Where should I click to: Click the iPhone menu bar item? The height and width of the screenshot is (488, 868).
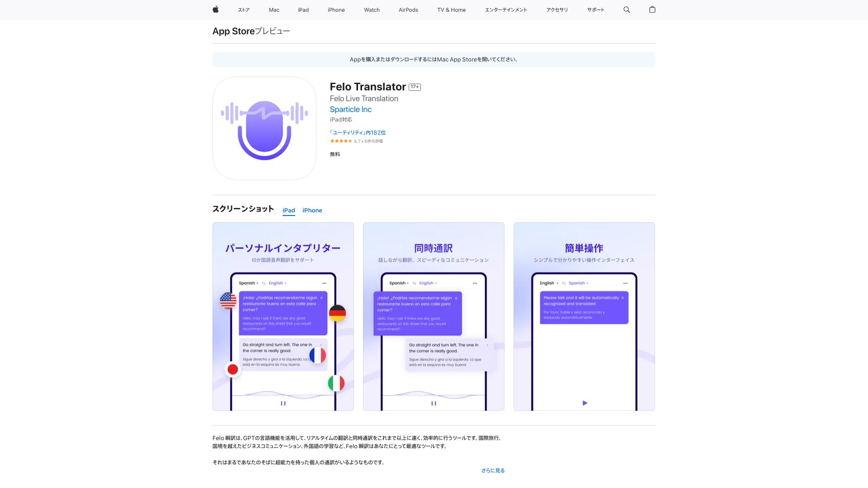click(336, 9)
